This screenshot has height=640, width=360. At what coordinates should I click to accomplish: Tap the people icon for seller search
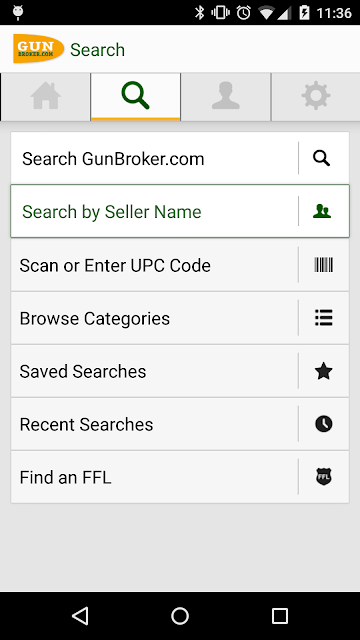point(322,211)
